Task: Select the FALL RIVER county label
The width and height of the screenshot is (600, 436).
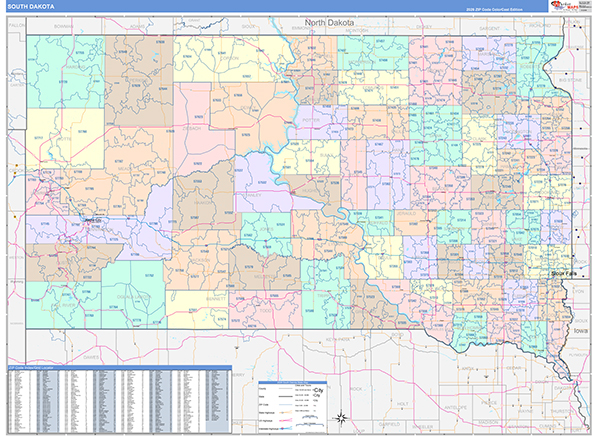Action: point(64,305)
